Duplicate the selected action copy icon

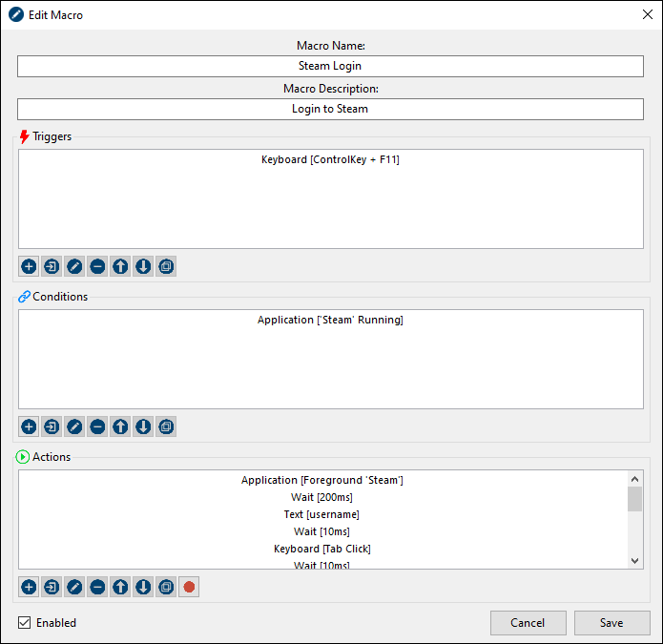pos(166,587)
